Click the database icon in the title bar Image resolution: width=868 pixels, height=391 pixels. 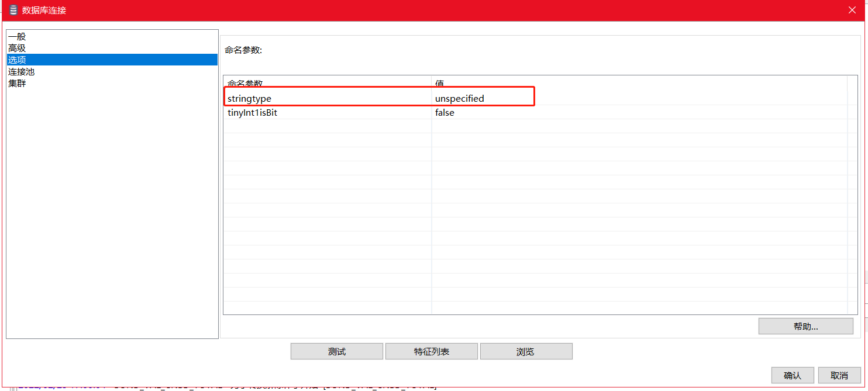12,10
